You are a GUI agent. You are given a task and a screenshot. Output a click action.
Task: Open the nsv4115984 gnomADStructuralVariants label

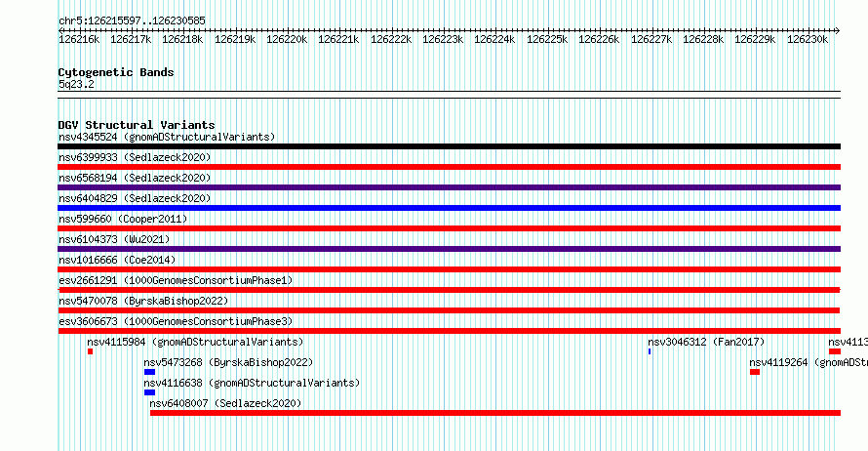pos(195,342)
